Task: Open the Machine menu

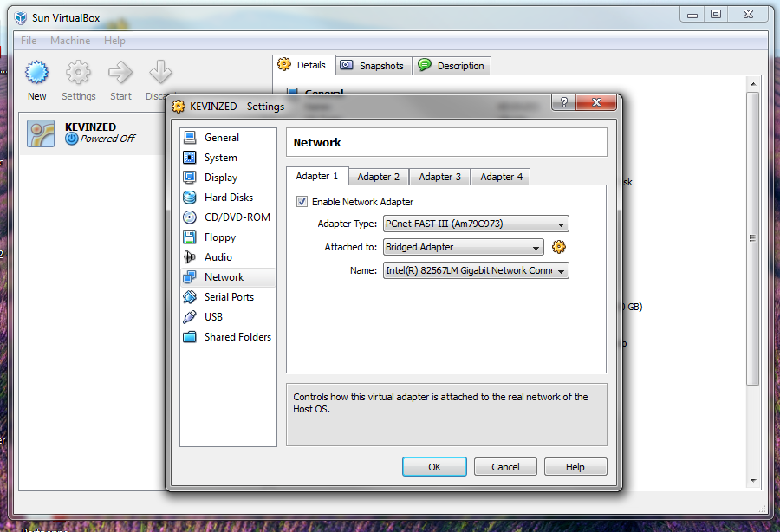Action: click(x=70, y=41)
